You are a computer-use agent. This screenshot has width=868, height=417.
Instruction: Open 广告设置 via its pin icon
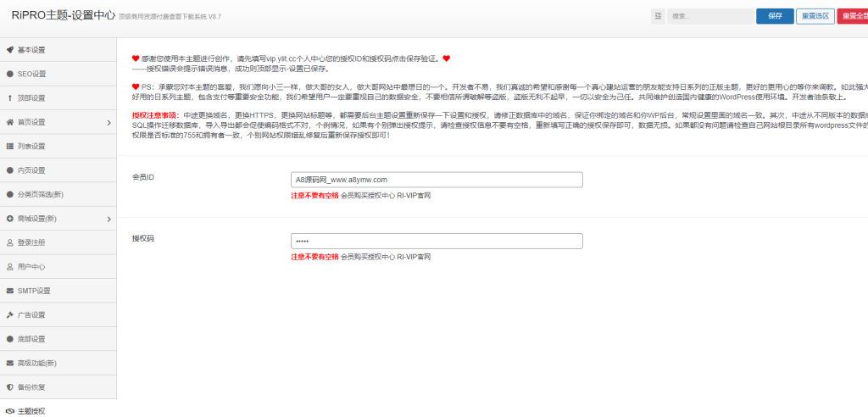pos(10,315)
